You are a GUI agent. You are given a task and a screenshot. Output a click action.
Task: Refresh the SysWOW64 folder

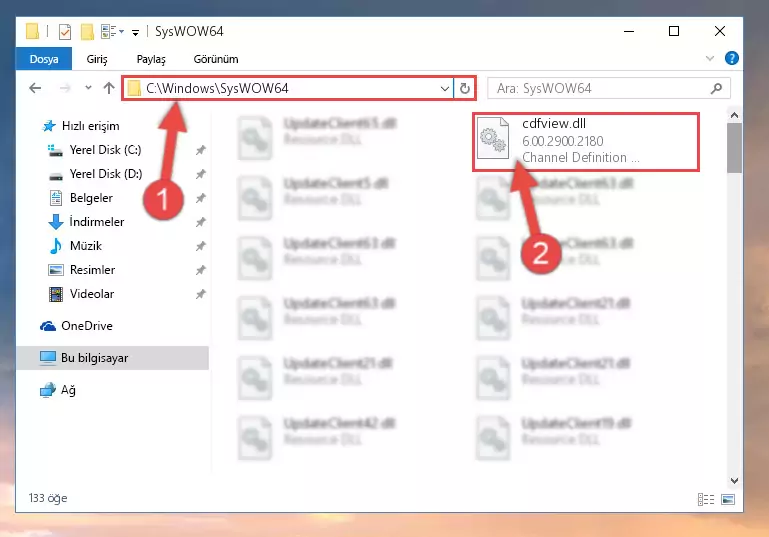(x=464, y=89)
